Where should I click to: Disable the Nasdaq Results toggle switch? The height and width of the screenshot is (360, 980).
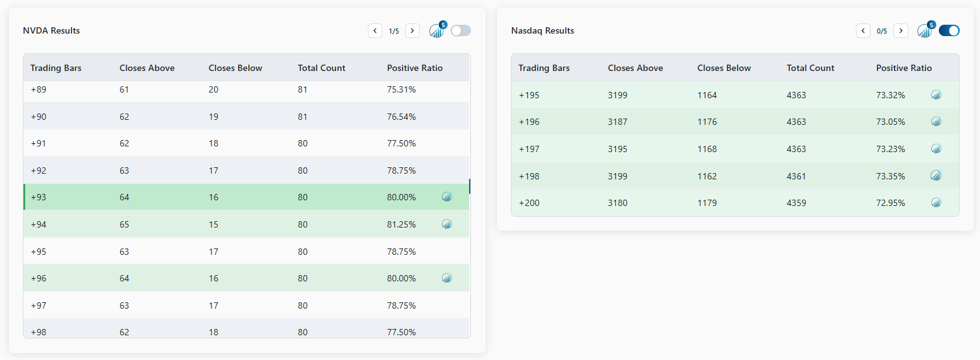[x=949, y=30]
